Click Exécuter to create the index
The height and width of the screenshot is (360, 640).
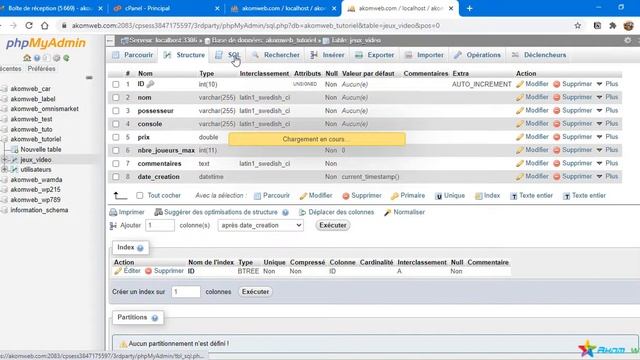255,292
